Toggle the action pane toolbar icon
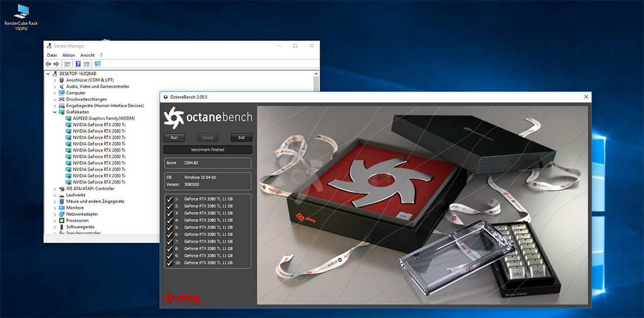644x318 pixels. (x=86, y=64)
